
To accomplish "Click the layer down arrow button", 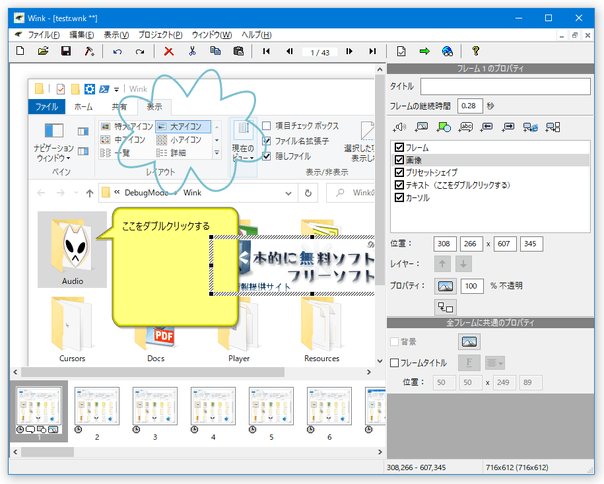I will [x=463, y=264].
